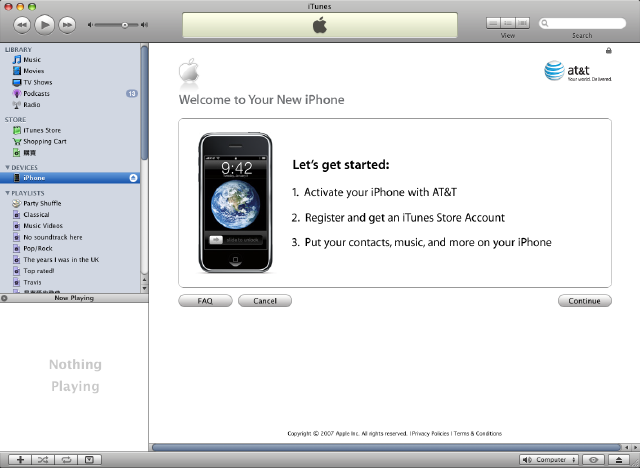Viewport: 640px width, 468px height.
Task: Click the max volume speaker icon
Action: [144, 25]
